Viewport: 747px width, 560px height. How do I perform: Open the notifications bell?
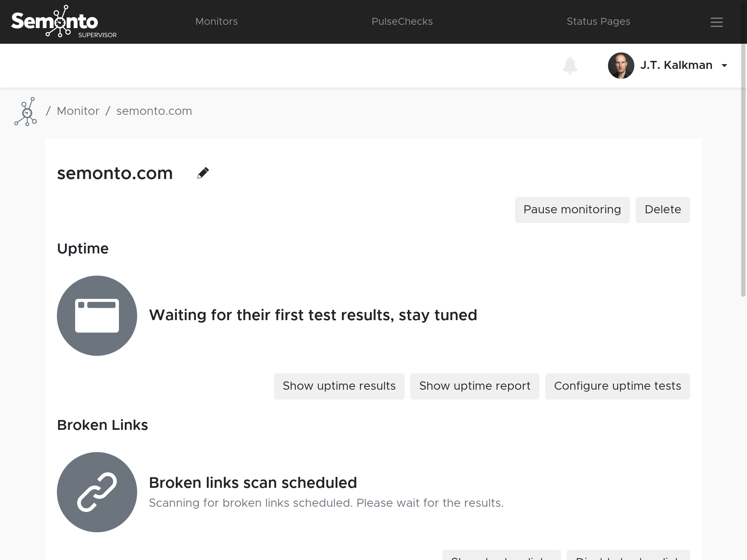coord(570,66)
